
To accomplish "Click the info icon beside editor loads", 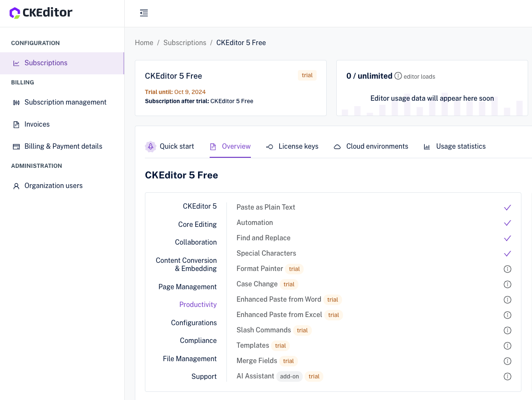I will [x=398, y=76].
